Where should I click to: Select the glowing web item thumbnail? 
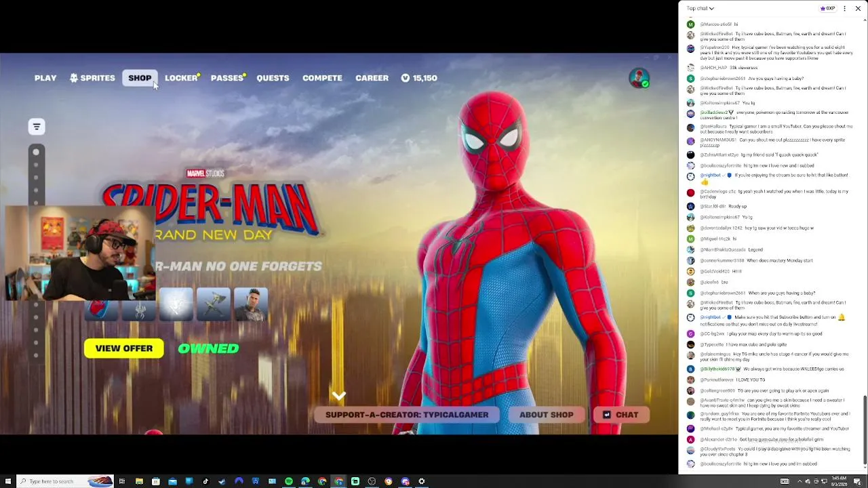coord(176,304)
